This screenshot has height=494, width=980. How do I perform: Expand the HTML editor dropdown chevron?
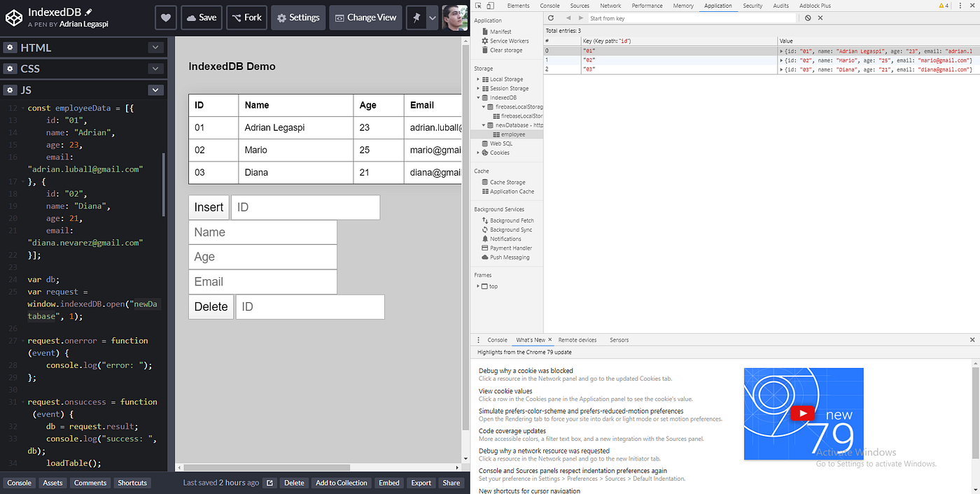[x=156, y=48]
